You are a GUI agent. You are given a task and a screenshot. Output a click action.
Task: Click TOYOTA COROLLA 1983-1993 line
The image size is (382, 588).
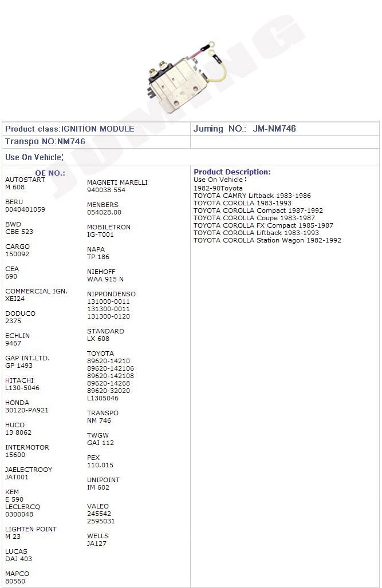click(243, 203)
